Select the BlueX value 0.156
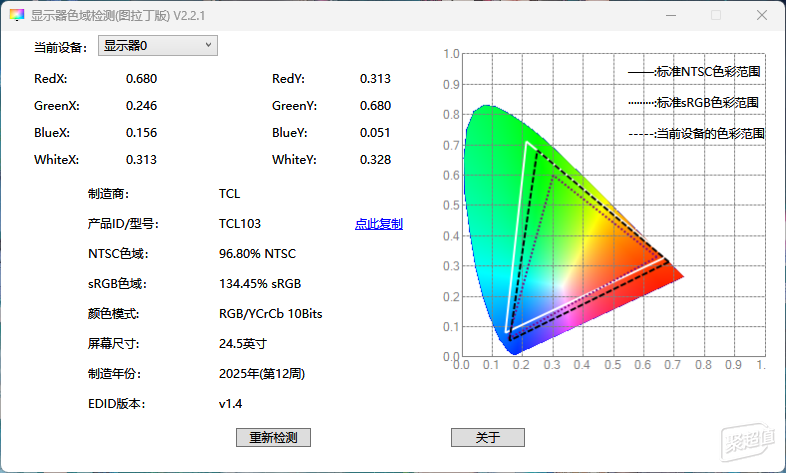 pyautogui.click(x=141, y=133)
